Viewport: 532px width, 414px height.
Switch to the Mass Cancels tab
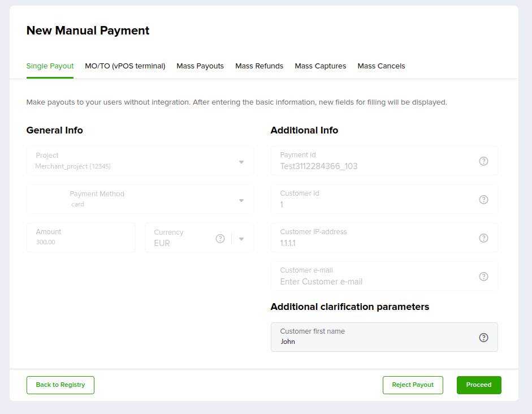point(382,66)
